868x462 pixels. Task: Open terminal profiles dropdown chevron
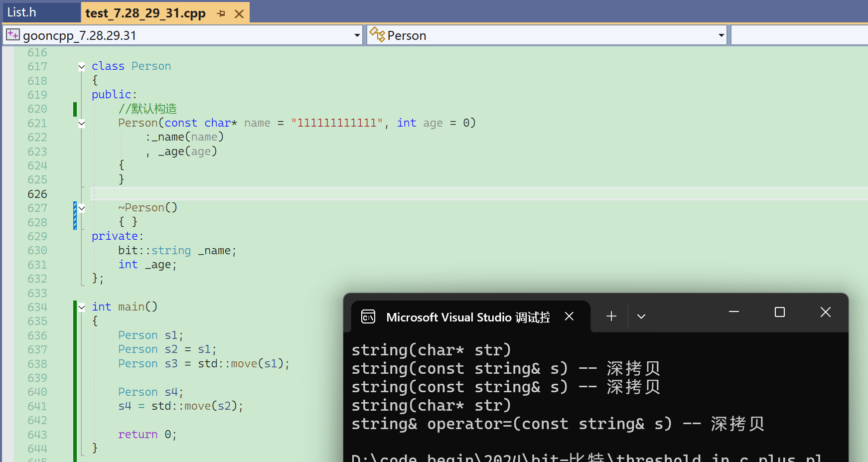point(641,316)
